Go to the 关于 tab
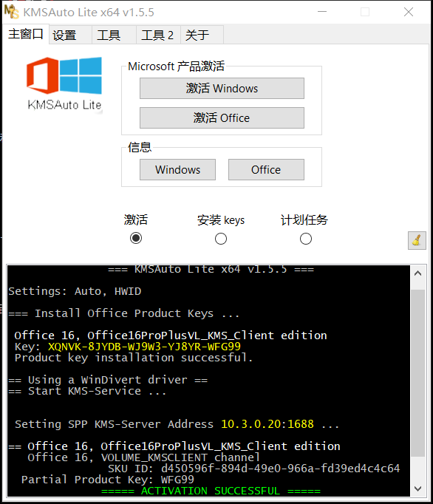 pos(202,35)
